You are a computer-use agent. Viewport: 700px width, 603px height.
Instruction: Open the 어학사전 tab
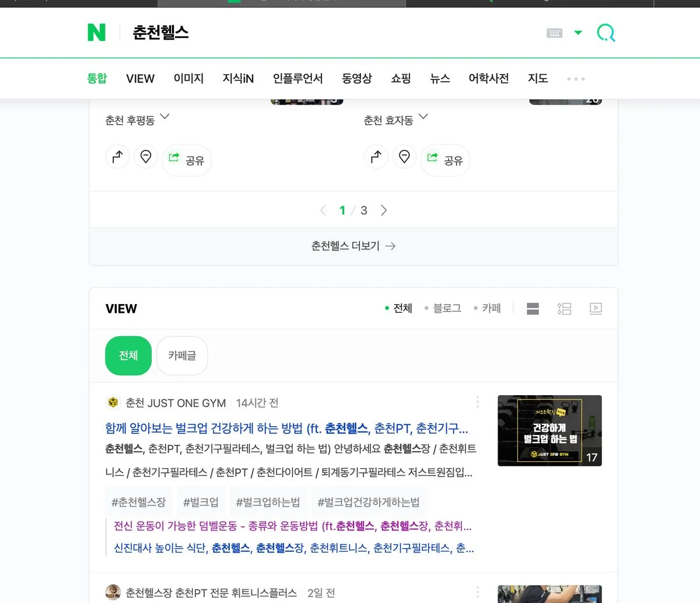pyautogui.click(x=488, y=78)
